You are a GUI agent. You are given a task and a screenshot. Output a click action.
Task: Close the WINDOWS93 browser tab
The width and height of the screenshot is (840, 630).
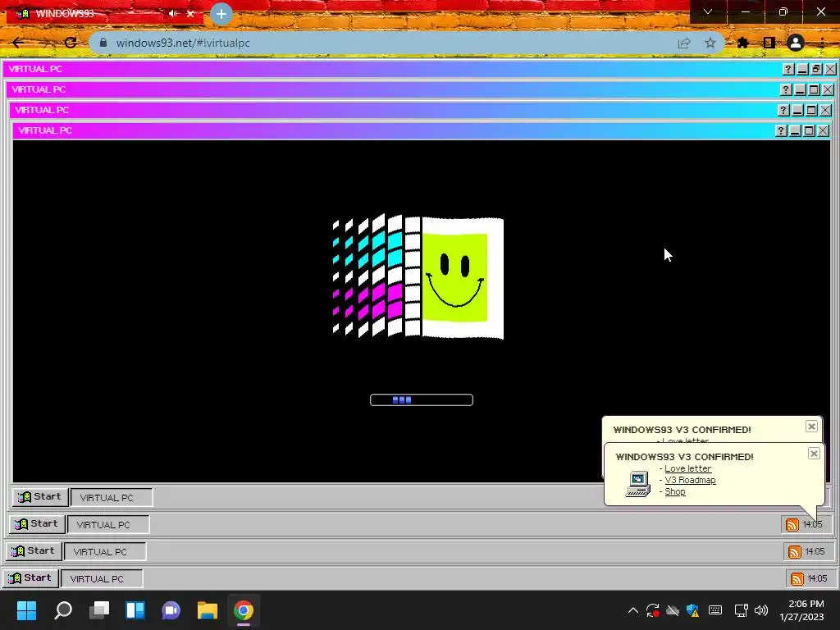[190, 13]
